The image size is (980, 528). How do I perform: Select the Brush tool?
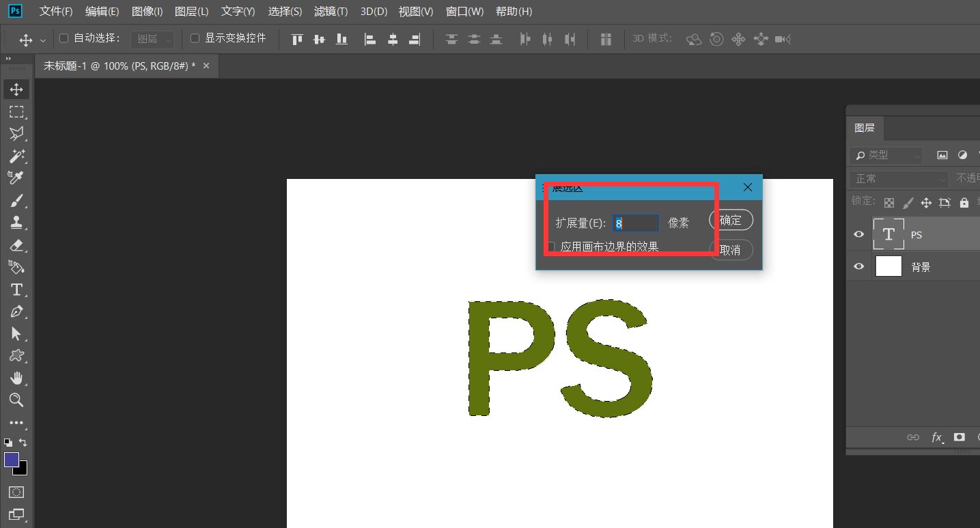point(16,200)
